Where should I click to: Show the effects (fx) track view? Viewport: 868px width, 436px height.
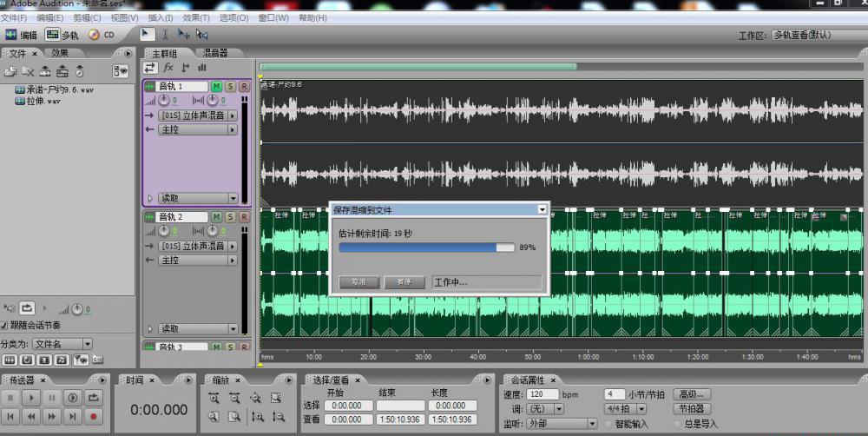pos(168,68)
